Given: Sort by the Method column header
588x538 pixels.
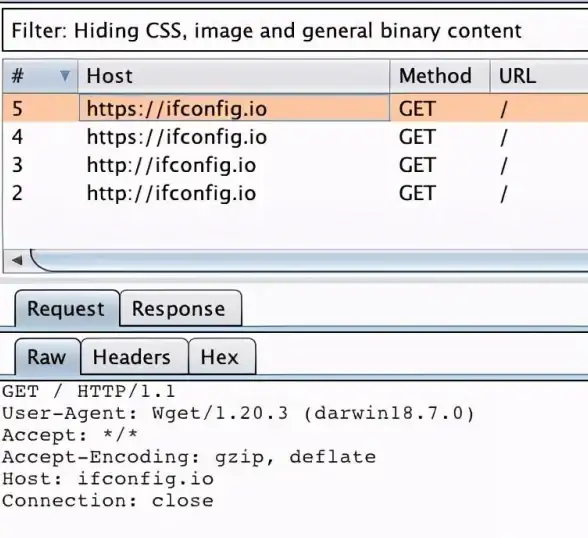Looking at the screenshot, I should point(440,76).
